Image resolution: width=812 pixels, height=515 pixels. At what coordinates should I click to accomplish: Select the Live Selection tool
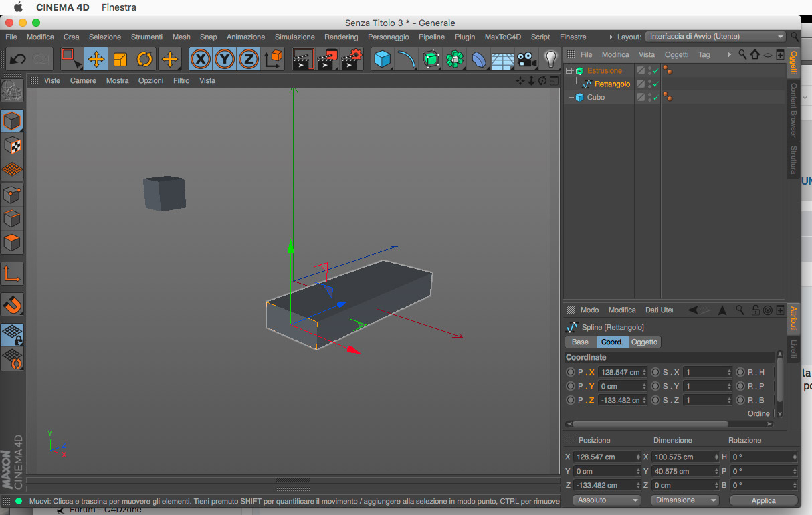[71, 59]
